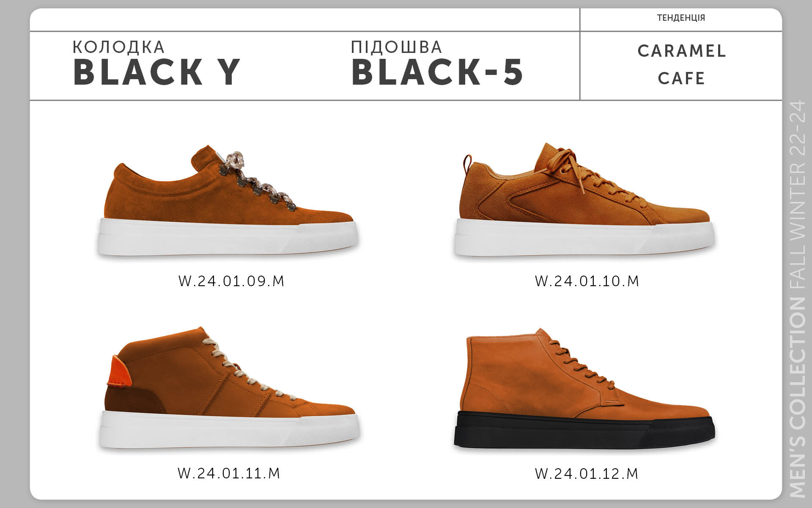The width and height of the screenshot is (812, 508).
Task: Click the CARAMEL trend text
Action: coord(682,51)
